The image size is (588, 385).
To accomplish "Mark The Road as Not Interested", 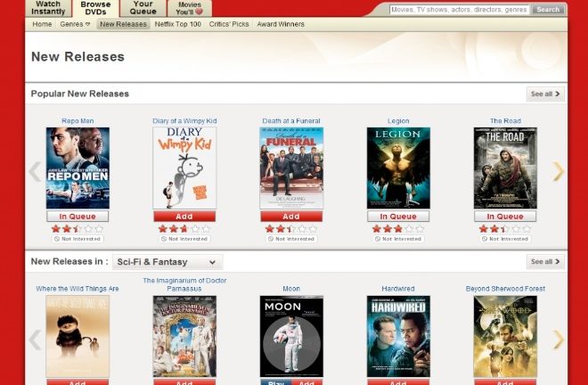I will 505,239.
